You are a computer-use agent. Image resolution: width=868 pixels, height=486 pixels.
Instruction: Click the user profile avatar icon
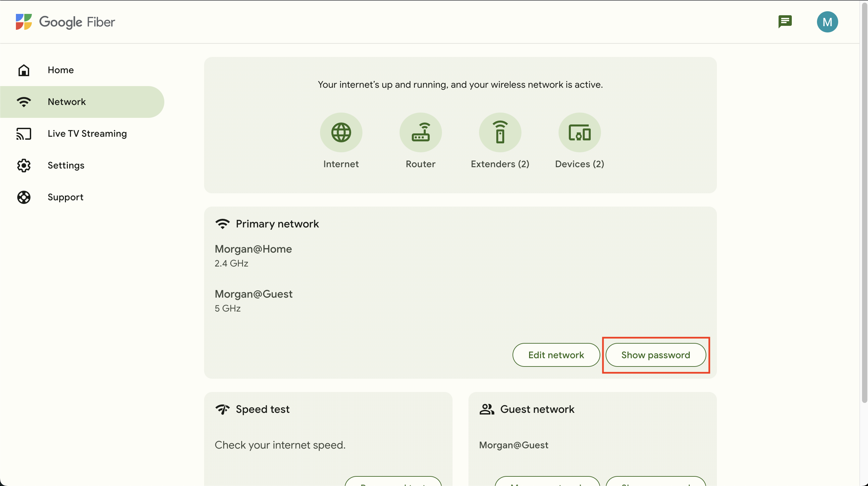pos(827,22)
